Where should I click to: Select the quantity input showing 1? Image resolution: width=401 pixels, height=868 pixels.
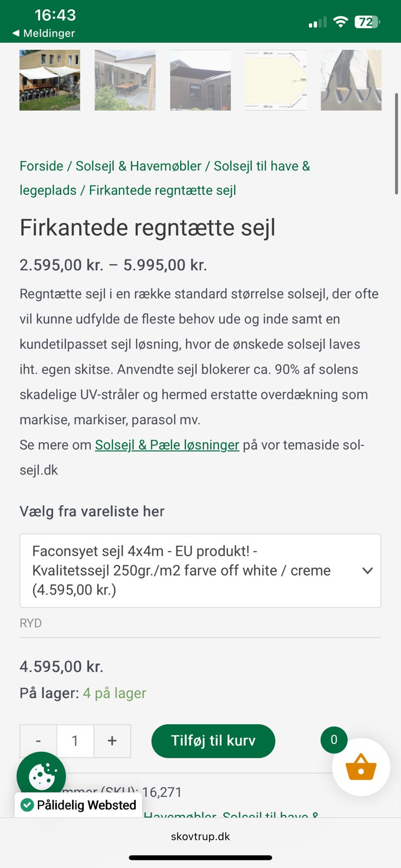pos(75,741)
